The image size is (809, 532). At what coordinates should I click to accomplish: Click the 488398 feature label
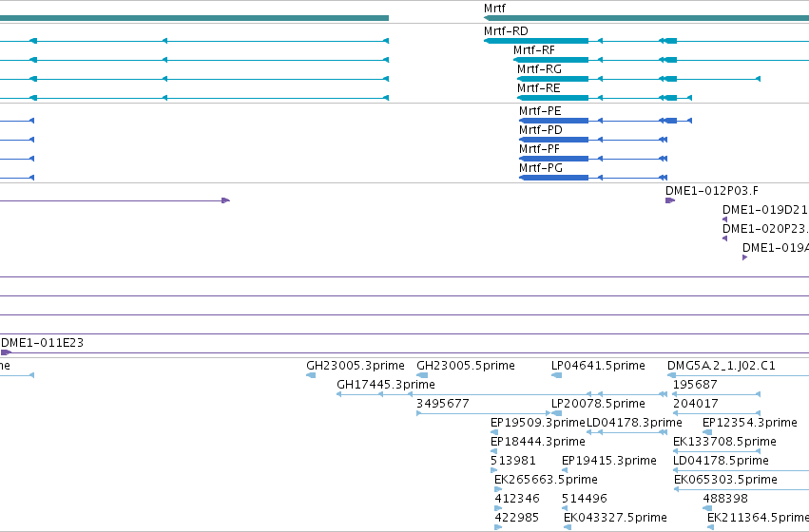tap(725, 499)
